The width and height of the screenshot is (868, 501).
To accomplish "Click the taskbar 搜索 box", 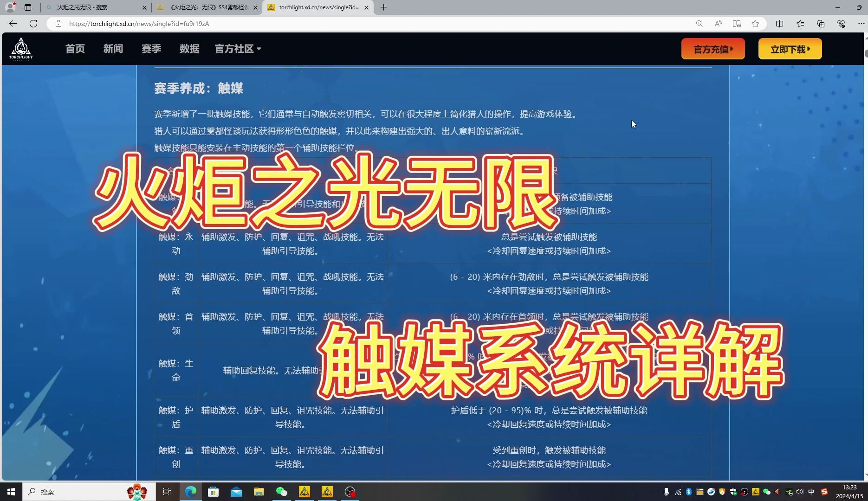I will (88, 492).
